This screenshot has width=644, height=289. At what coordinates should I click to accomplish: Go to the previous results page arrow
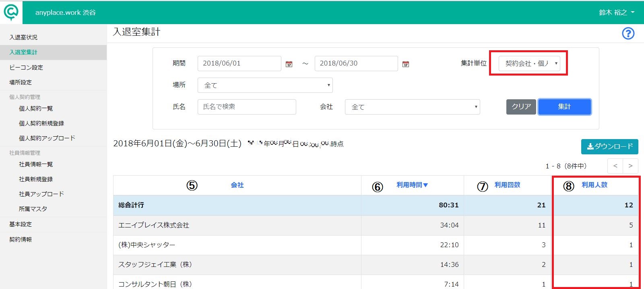tap(615, 166)
